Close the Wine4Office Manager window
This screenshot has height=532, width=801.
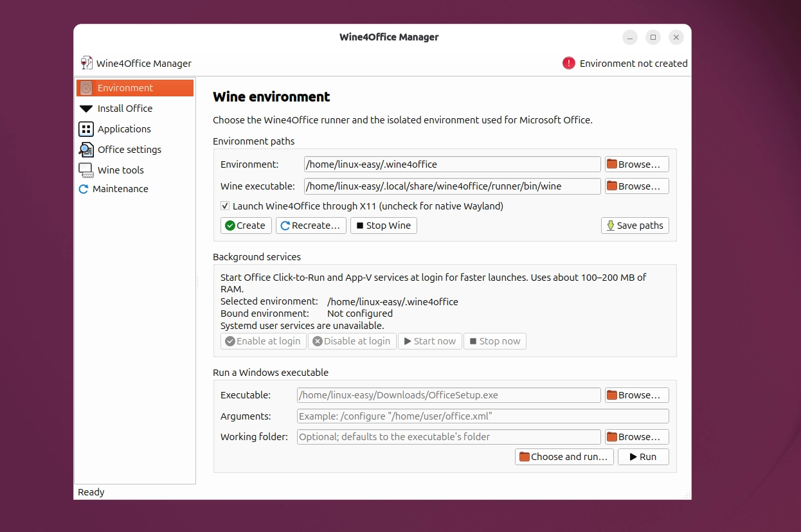pyautogui.click(x=676, y=37)
